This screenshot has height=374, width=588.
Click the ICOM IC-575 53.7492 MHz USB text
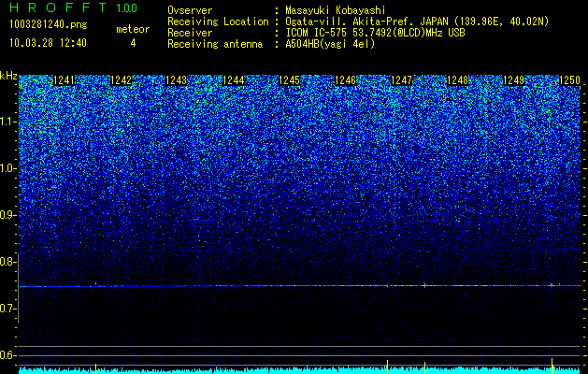point(375,33)
